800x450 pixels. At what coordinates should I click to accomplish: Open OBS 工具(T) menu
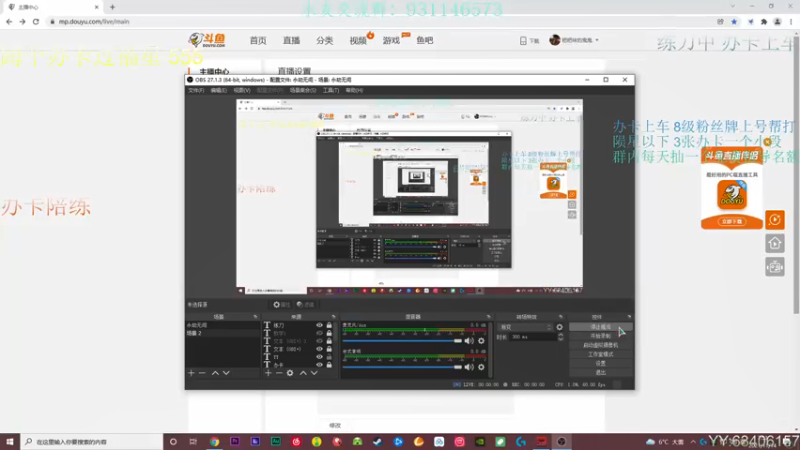[331, 90]
